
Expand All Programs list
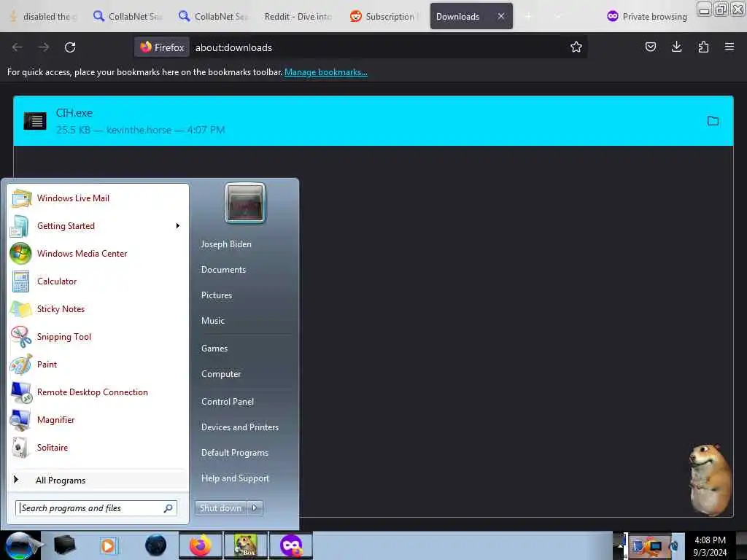click(x=98, y=480)
